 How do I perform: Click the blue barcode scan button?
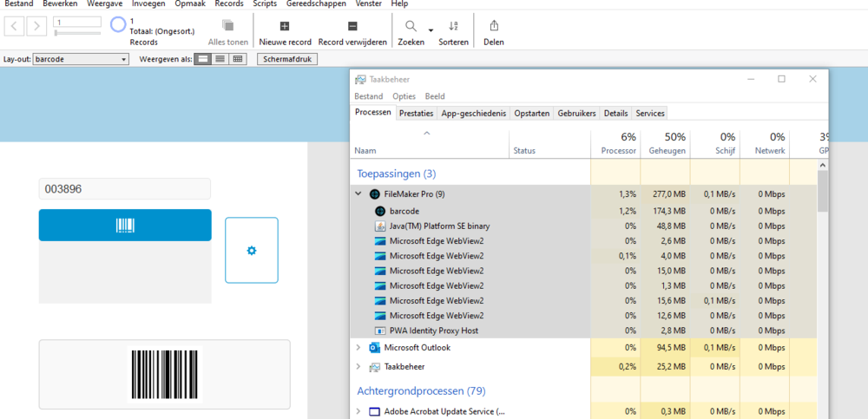pyautogui.click(x=125, y=226)
